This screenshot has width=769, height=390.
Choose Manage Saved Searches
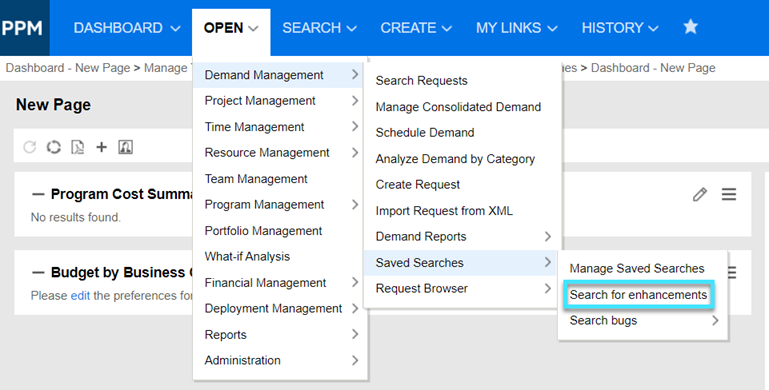point(637,268)
